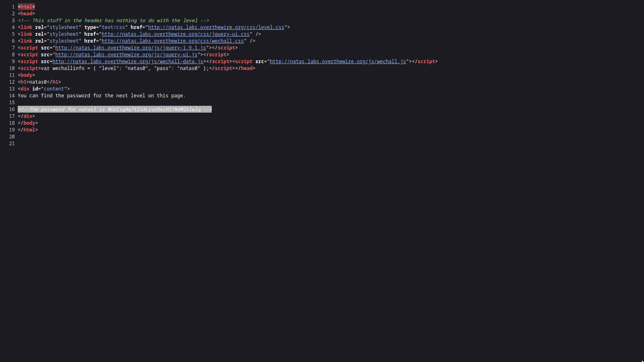Open the jquery-ui.css stylesheet link
Viewport: 644px width, 362px height.
tap(175, 34)
